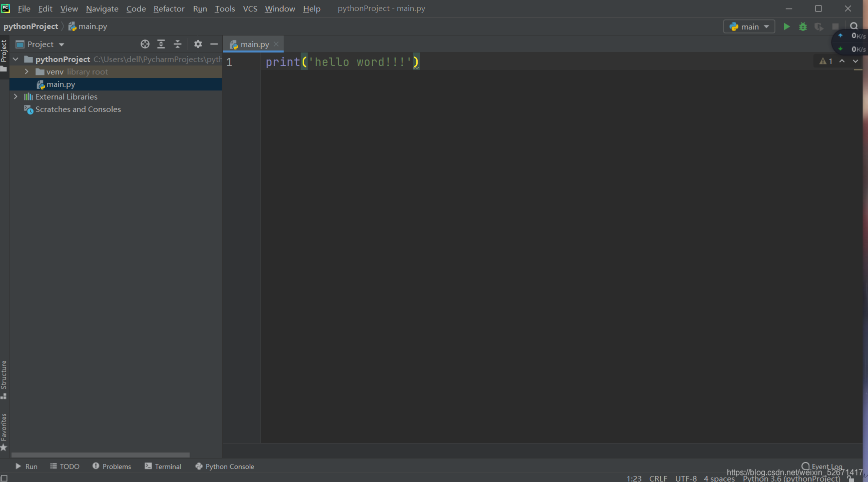Expand all project tree items
Screen dimensions: 868x482
161,44
